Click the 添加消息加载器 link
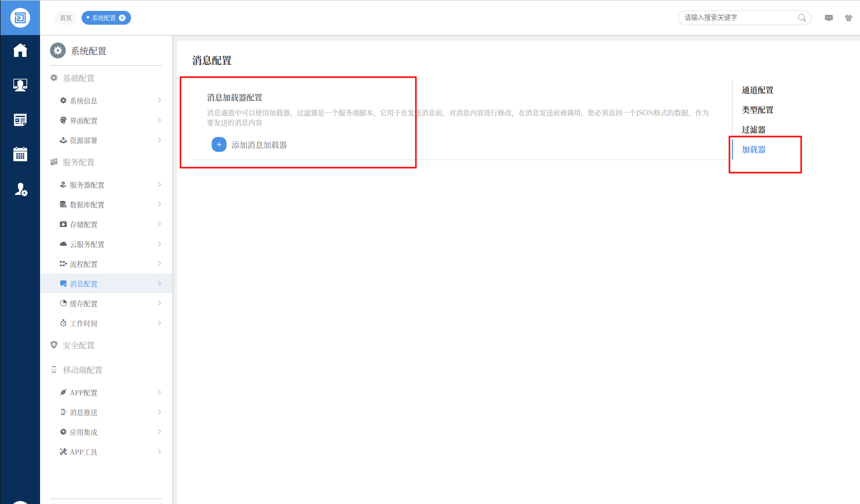The width and height of the screenshot is (860, 504). [x=259, y=145]
